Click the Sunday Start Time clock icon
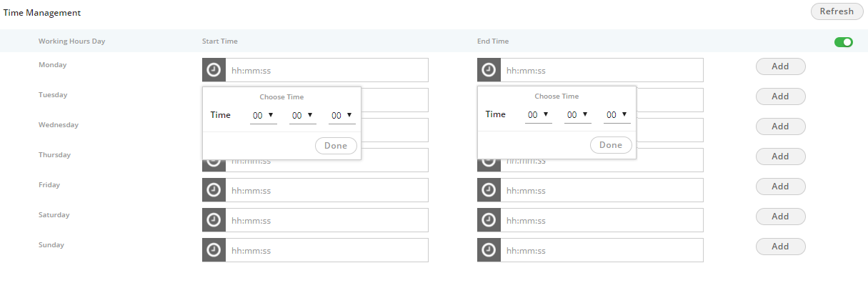868x283 pixels. (x=214, y=250)
